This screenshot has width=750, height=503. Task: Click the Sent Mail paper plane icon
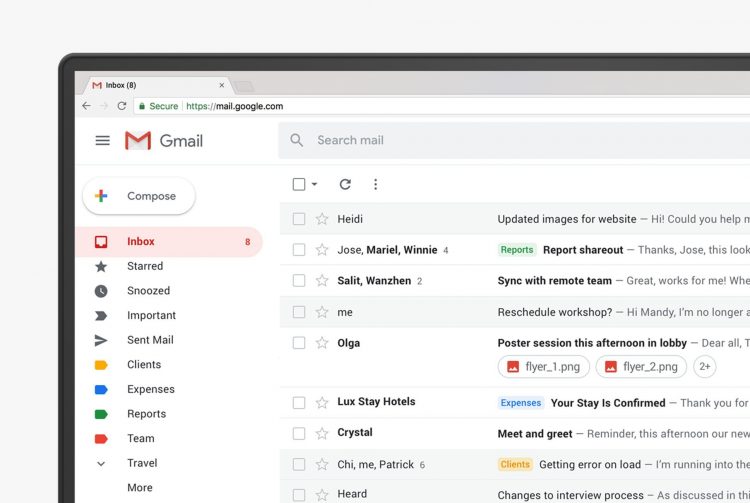101,340
